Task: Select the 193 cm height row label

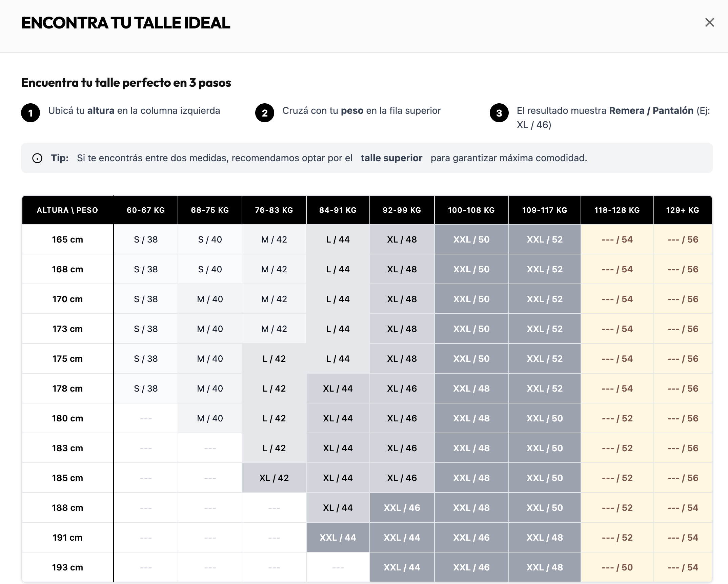Action: pos(67,567)
